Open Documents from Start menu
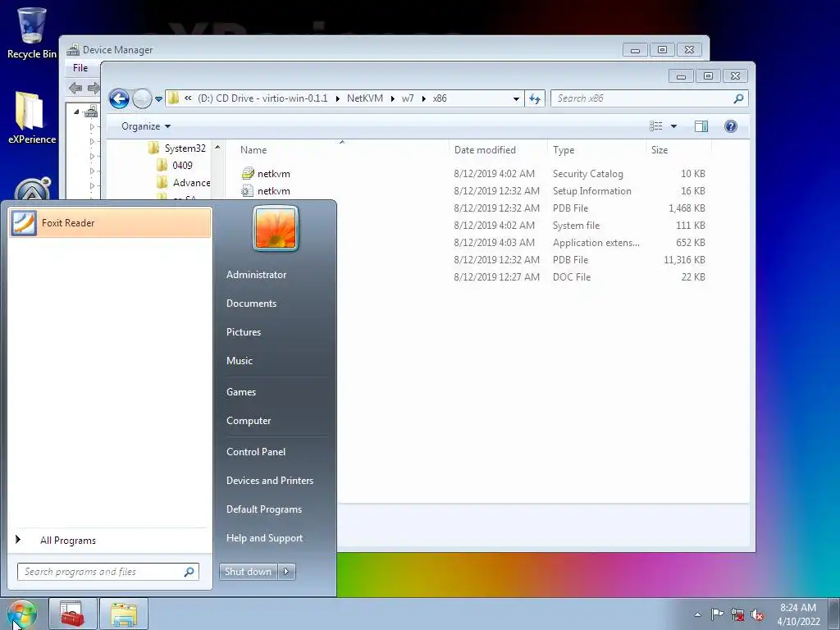 tap(251, 304)
